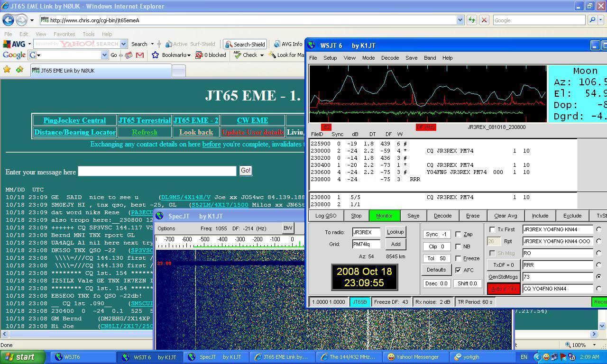Click the Gmail icon in Google toolbar

(x=139, y=55)
